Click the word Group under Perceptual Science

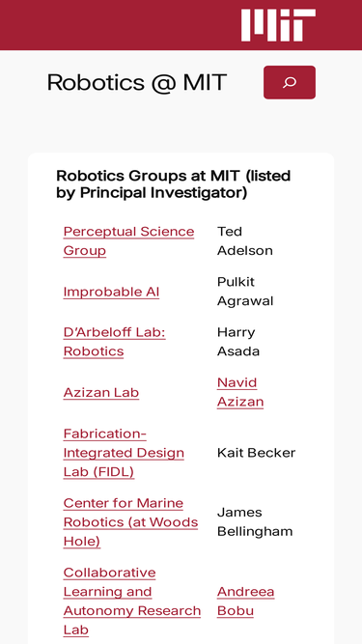[85, 250]
